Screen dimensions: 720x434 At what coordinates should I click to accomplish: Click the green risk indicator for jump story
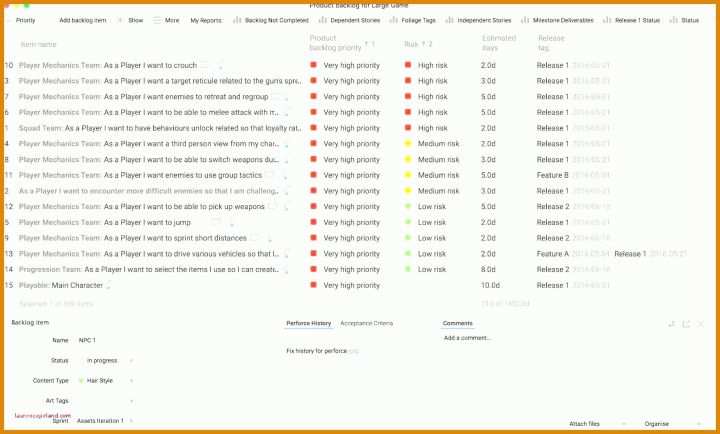click(407, 222)
